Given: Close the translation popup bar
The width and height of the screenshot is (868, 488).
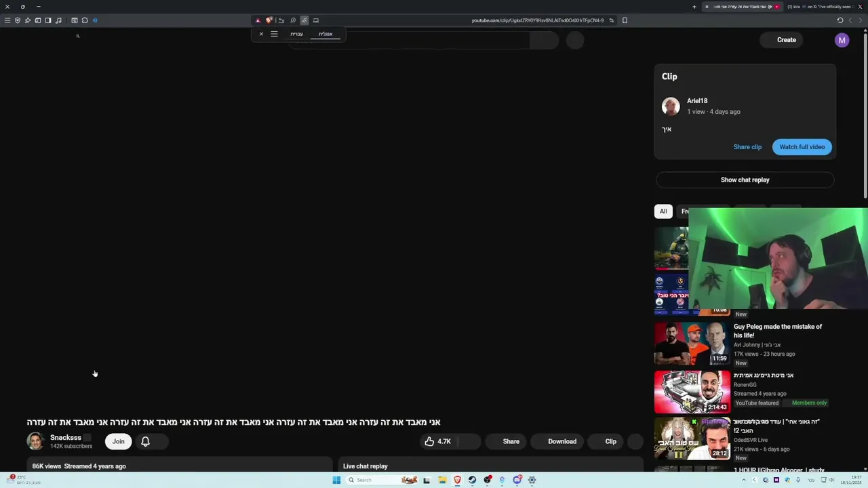Looking at the screenshot, I should coord(261,34).
